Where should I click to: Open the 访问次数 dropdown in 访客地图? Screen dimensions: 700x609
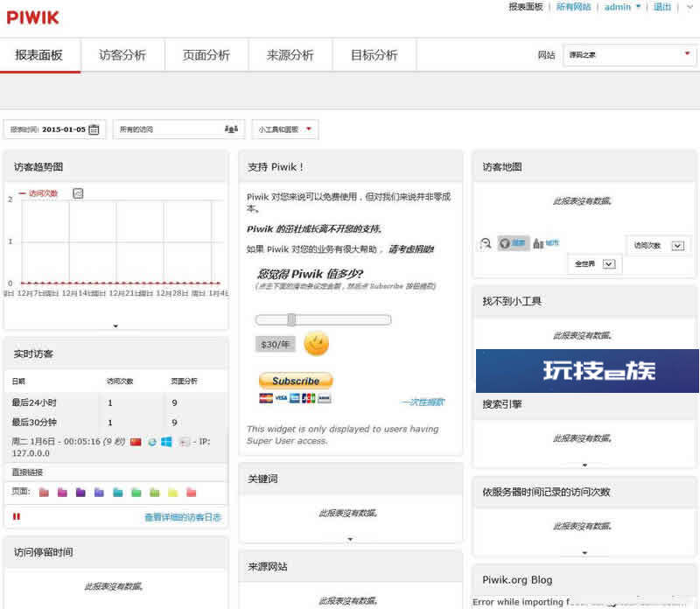(659, 246)
